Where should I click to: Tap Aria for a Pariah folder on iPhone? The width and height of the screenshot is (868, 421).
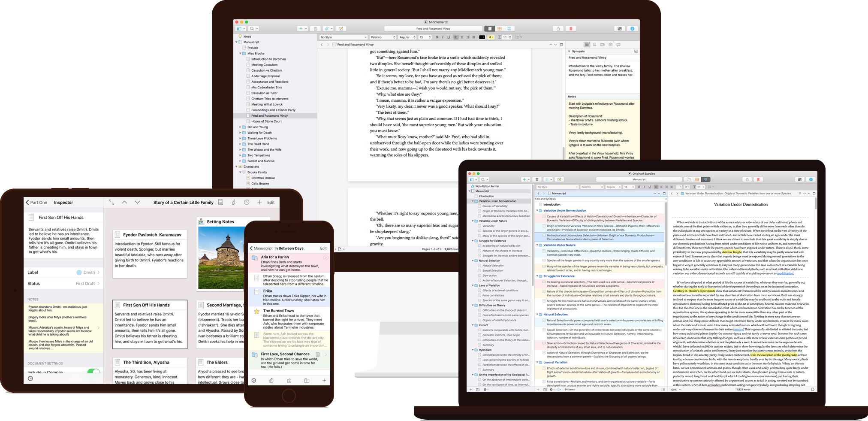pos(289,263)
